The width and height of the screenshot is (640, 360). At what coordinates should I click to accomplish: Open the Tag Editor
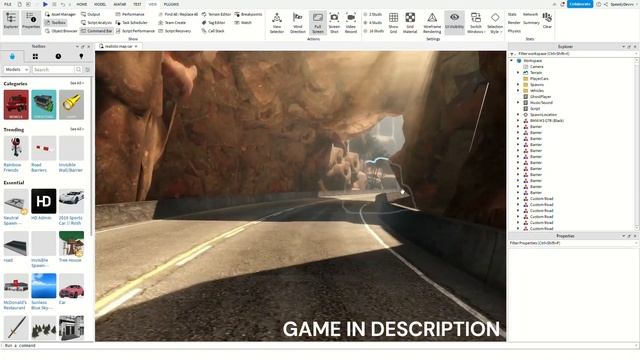213,22
